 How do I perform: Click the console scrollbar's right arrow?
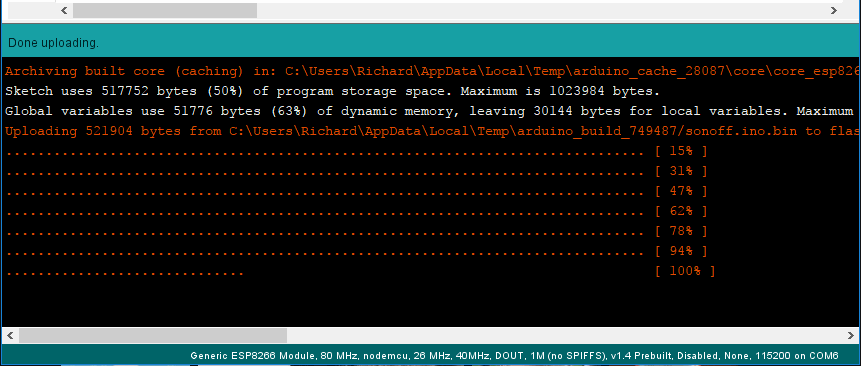[851, 335]
